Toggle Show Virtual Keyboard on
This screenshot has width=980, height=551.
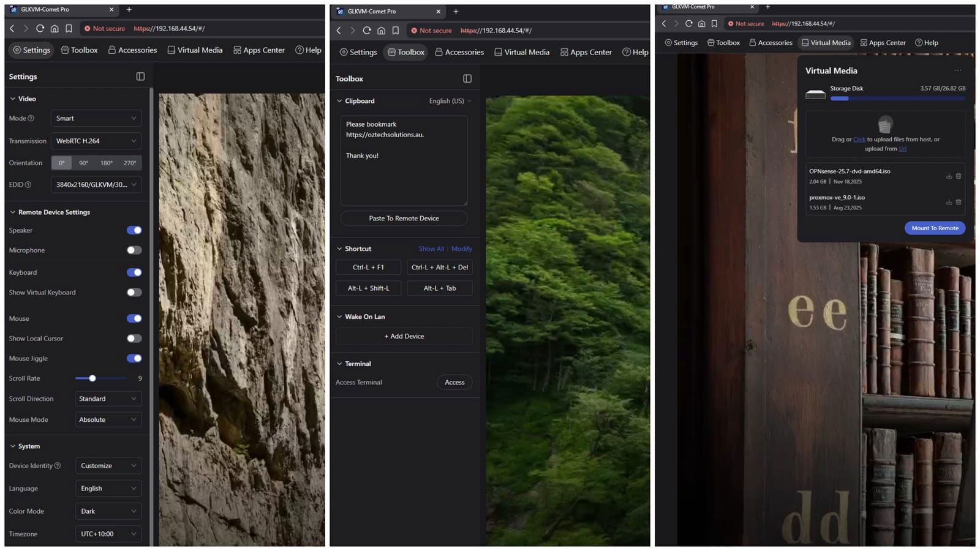pyautogui.click(x=134, y=293)
